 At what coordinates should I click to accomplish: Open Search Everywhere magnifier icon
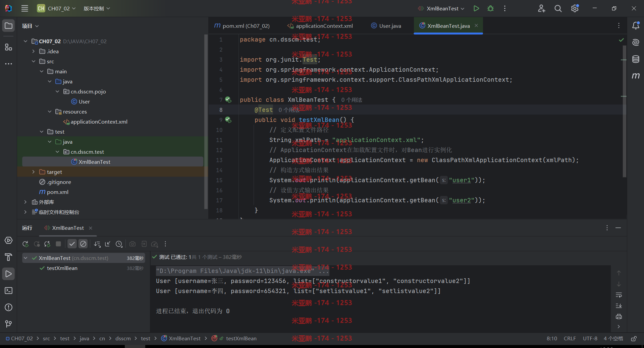point(558,8)
